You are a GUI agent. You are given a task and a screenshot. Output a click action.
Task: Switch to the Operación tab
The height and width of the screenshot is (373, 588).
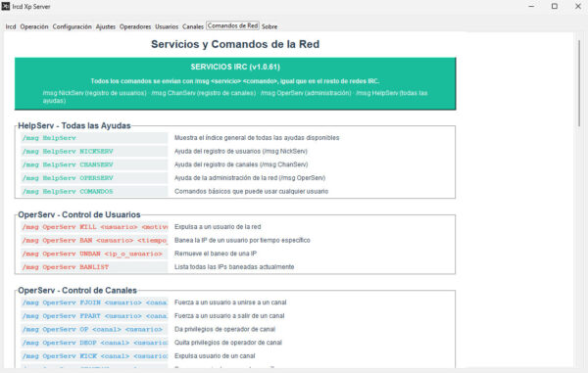pos(34,26)
